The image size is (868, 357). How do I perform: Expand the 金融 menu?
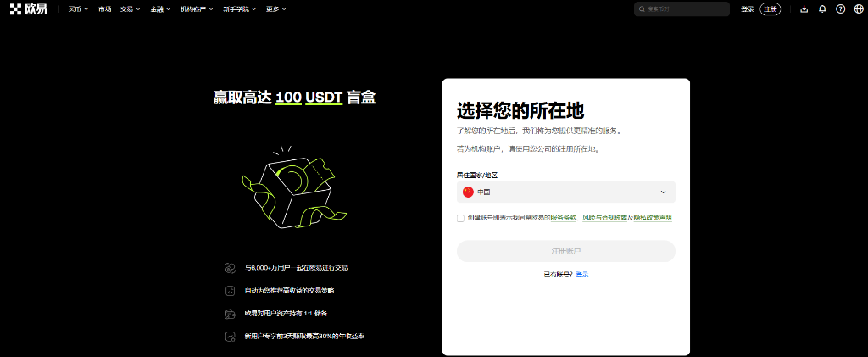coord(159,9)
